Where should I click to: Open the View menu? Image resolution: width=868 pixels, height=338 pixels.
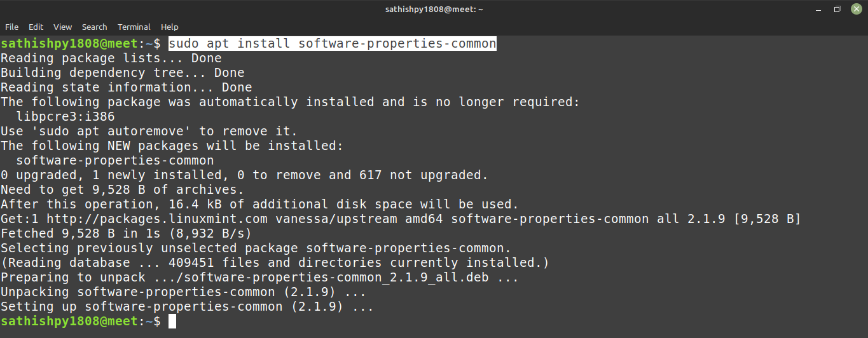coord(62,27)
